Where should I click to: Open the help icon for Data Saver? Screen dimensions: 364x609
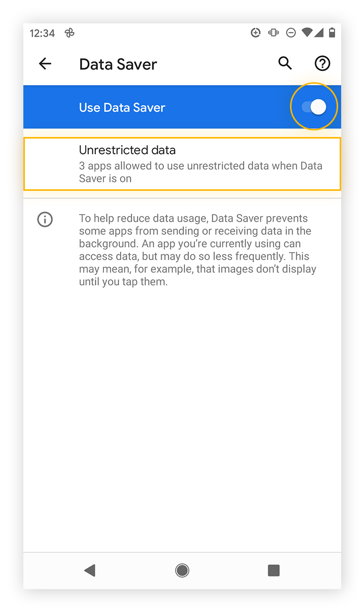click(322, 63)
